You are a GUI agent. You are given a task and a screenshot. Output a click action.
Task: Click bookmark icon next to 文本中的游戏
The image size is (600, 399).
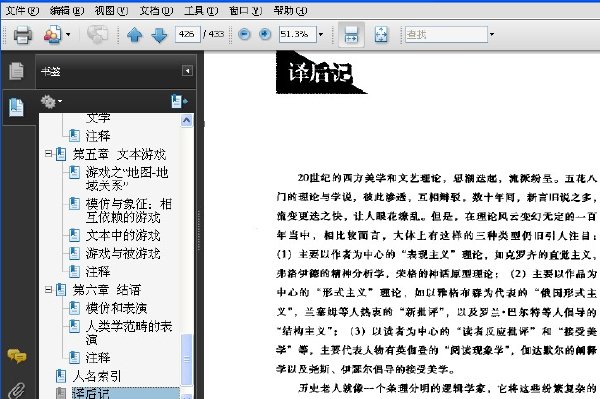[74, 235]
